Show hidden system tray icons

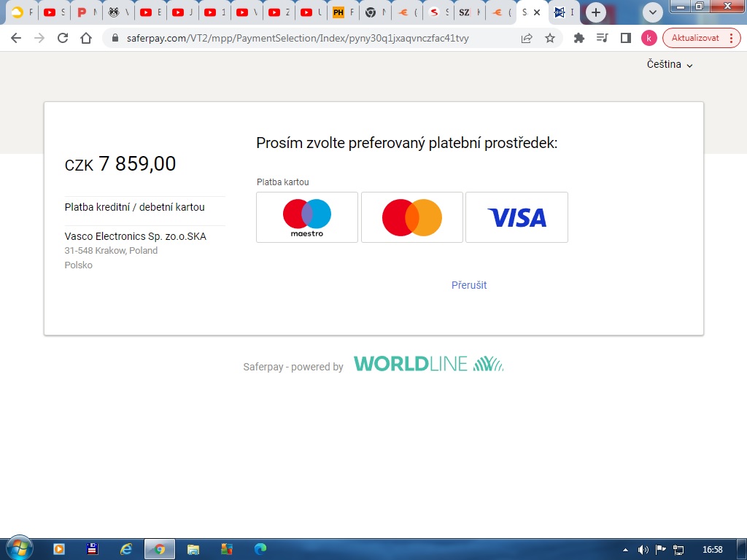(625, 549)
